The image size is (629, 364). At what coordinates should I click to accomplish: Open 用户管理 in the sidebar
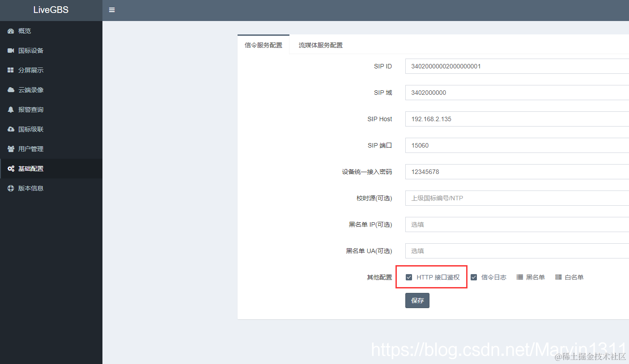click(51, 149)
